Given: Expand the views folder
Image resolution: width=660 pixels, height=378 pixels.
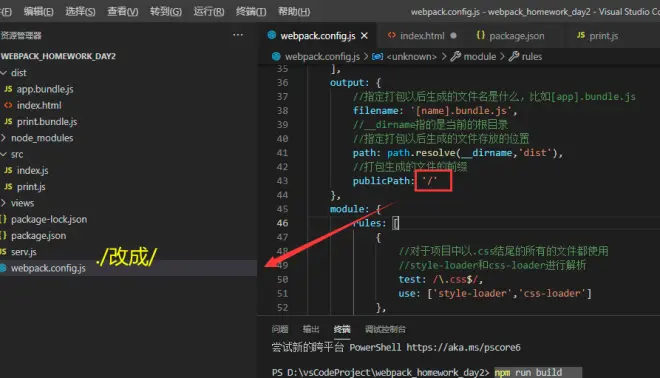Looking at the screenshot, I should [4, 203].
